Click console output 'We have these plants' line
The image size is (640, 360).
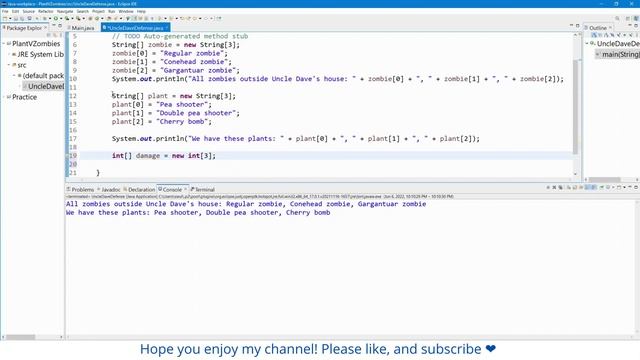point(198,213)
